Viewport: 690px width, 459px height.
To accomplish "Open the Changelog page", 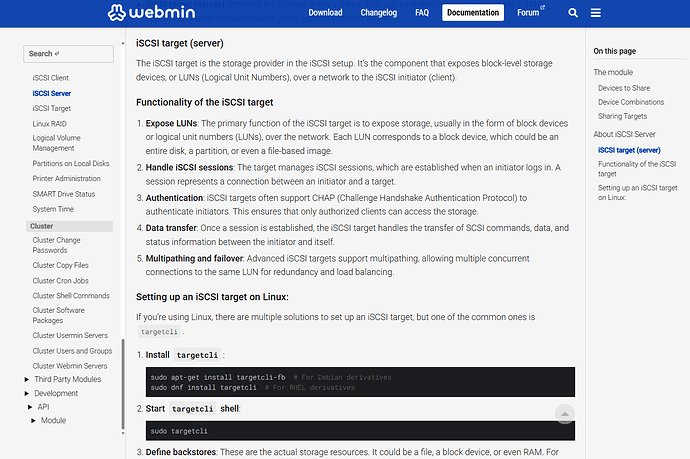I will pyautogui.click(x=378, y=14).
